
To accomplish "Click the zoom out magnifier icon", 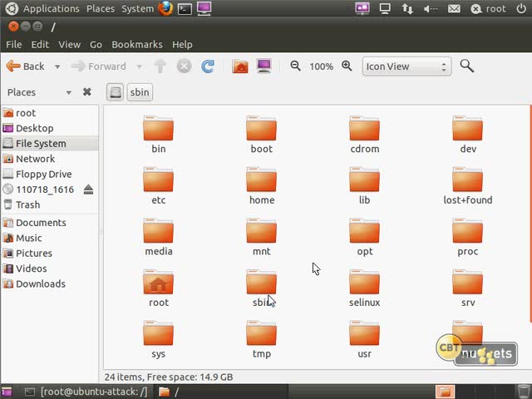I will (x=296, y=66).
